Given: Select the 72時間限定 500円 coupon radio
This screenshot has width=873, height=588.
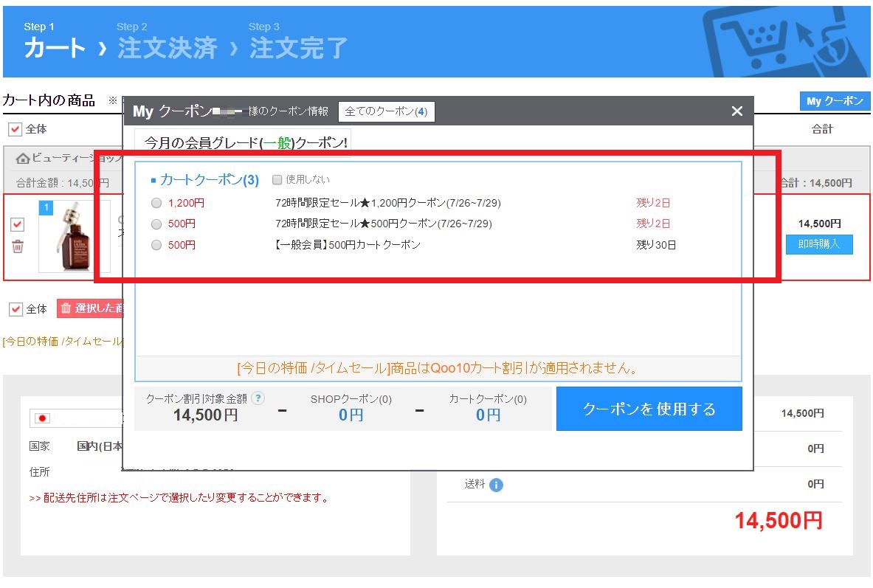Looking at the screenshot, I should (x=156, y=224).
